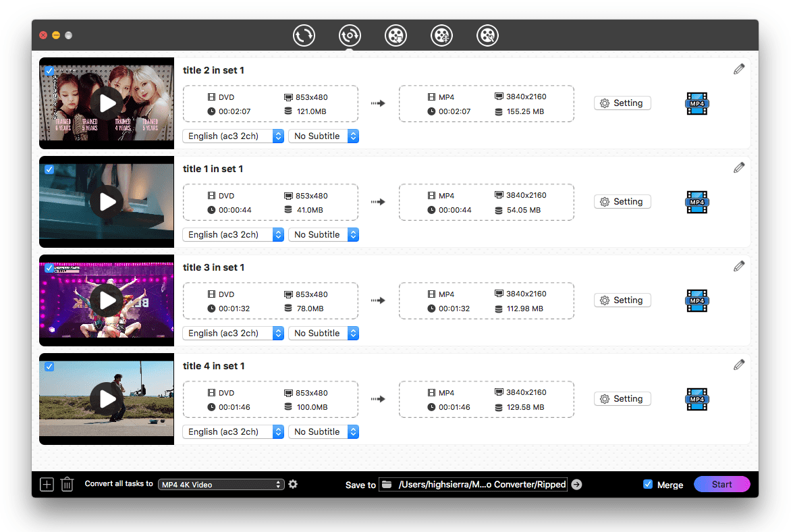The height and width of the screenshot is (532, 791).
Task: Click the add file plus icon
Action: (x=47, y=484)
